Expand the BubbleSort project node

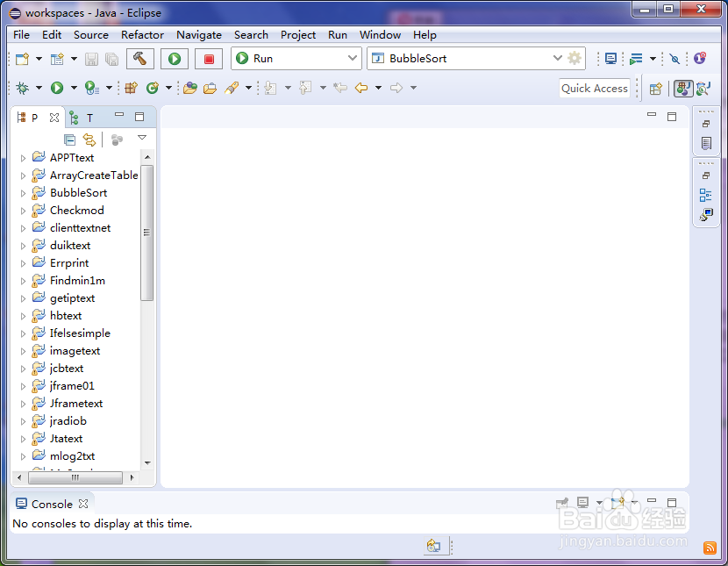[23, 193]
